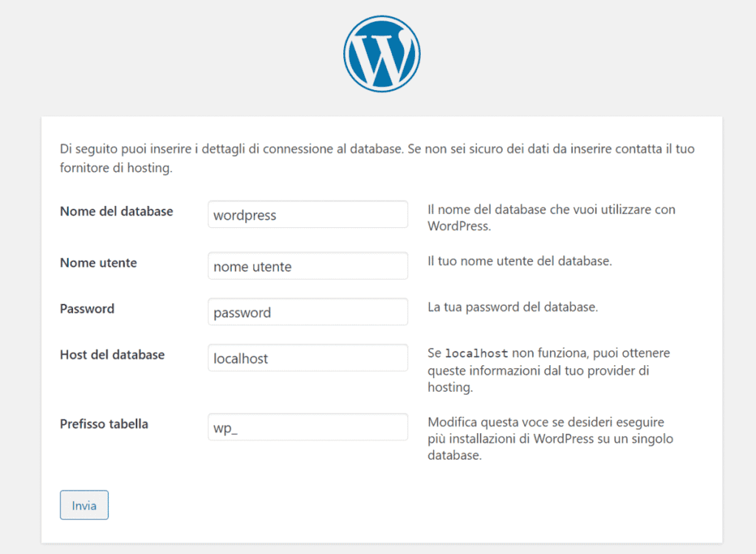
Task: Click the WordPress logo at the top
Action: [x=382, y=54]
